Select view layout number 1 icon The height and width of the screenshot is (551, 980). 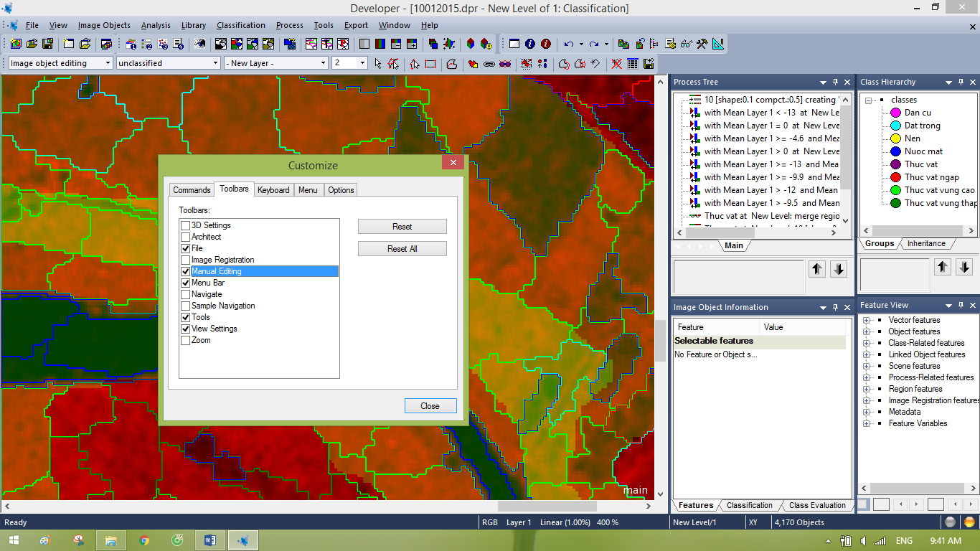131,44
